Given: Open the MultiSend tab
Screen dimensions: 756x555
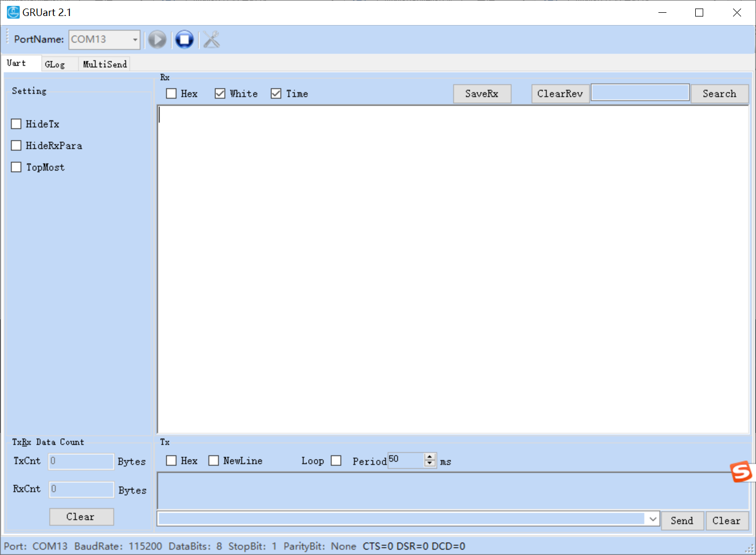Looking at the screenshot, I should [104, 65].
